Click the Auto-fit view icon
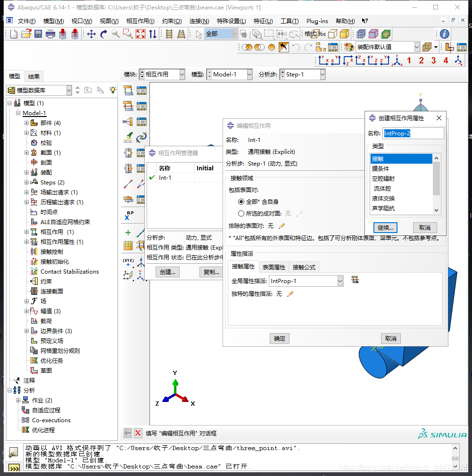This screenshot has height=476, width=472. pos(141,33)
